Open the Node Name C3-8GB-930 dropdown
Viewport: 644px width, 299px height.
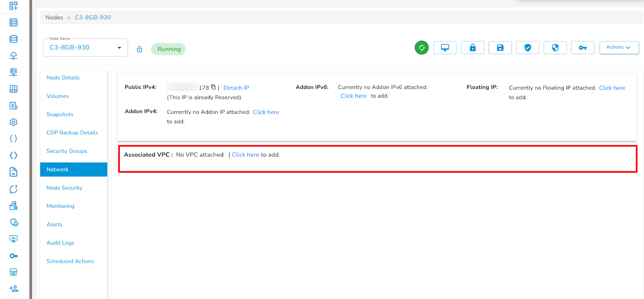(x=86, y=48)
